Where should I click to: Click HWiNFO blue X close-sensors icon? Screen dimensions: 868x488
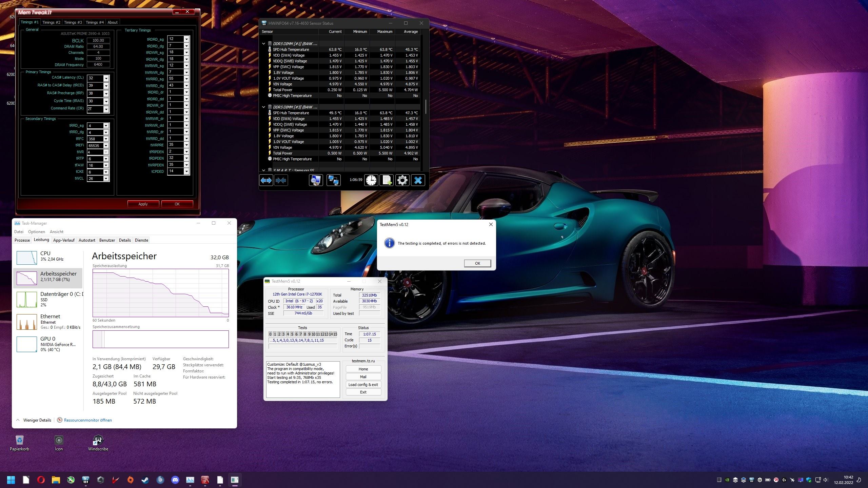coord(418,180)
